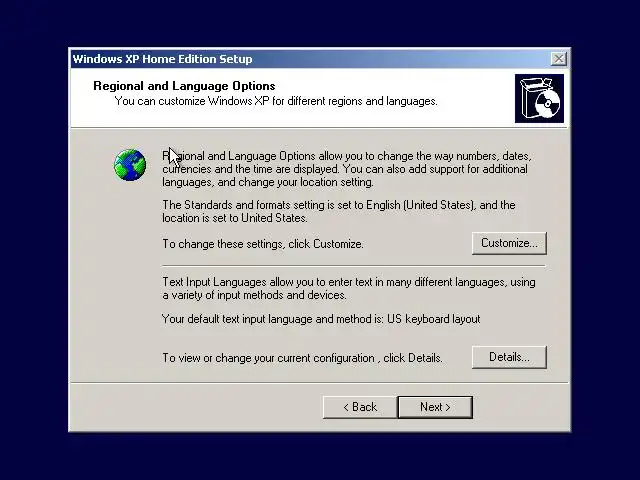640x480 pixels.
Task: Click the Regional and Language Options heading
Action: pyautogui.click(x=184, y=86)
